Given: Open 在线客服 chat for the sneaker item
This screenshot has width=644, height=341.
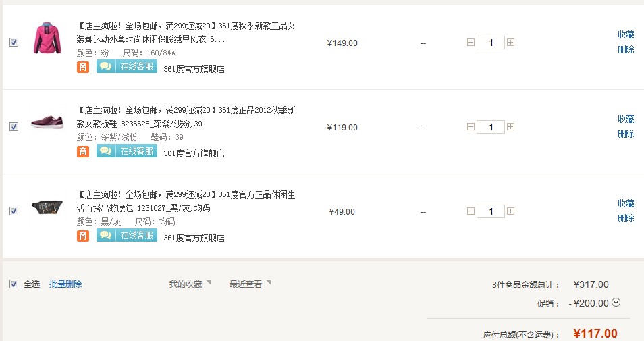Looking at the screenshot, I should tap(127, 151).
